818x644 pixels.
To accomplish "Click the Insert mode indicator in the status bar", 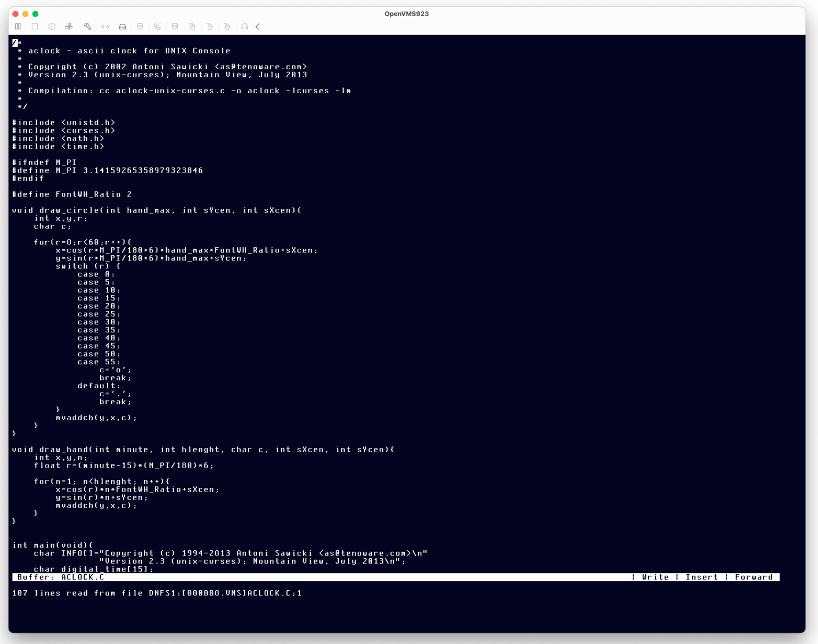I will coord(702,577).
